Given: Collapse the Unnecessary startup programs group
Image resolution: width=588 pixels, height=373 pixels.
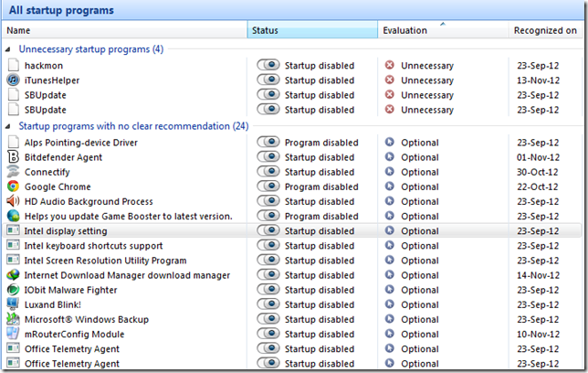Looking at the screenshot, I should (8, 49).
